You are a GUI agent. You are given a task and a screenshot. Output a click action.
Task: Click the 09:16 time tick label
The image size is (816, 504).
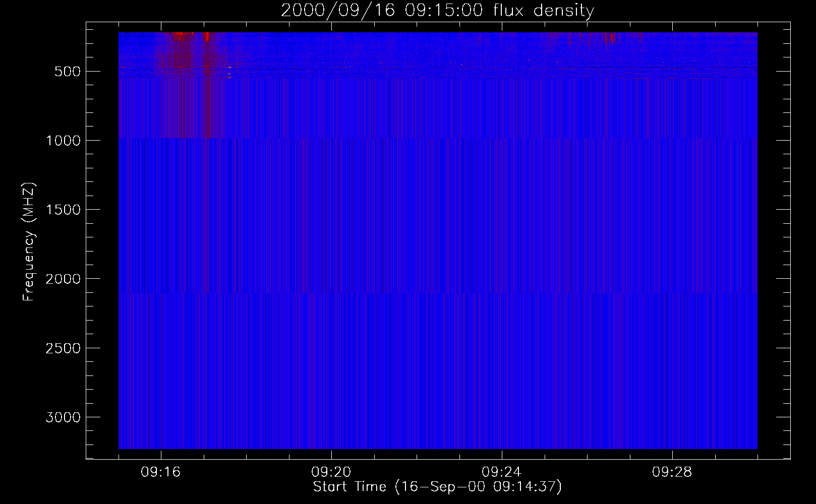(x=161, y=472)
